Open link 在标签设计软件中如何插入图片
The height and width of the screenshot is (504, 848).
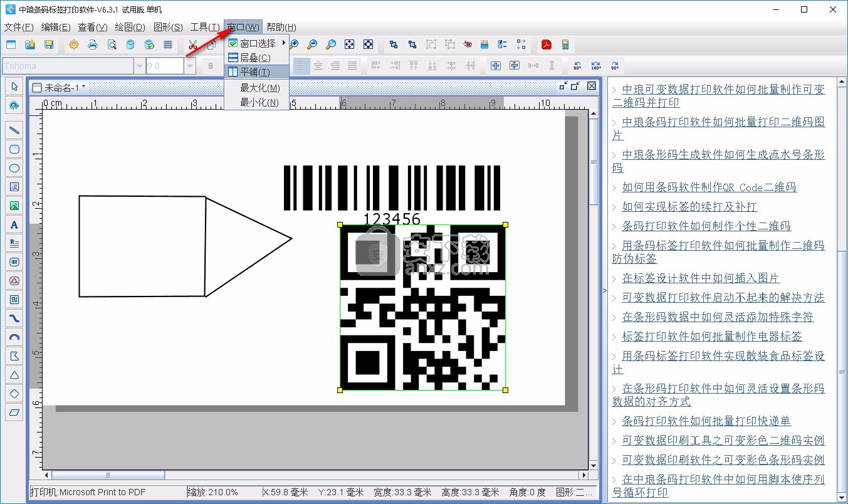tap(701, 278)
